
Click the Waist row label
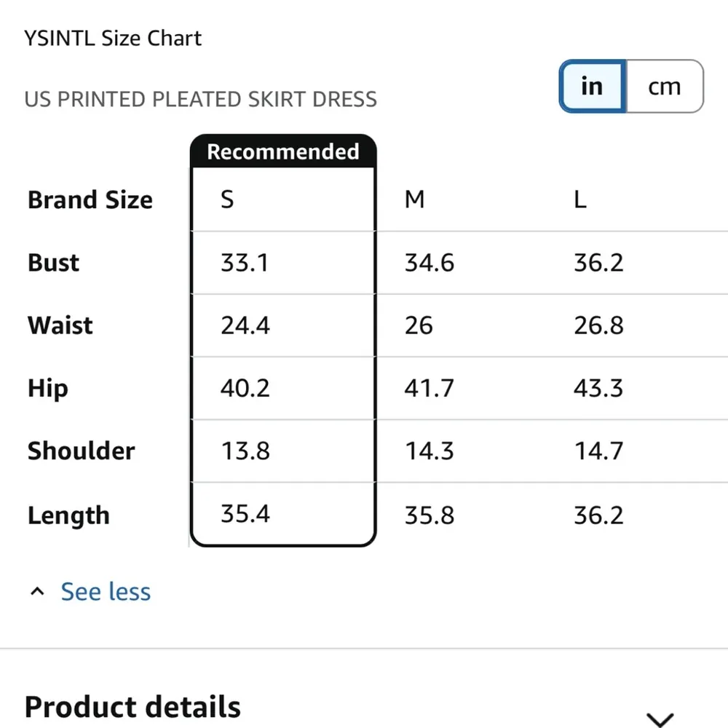coord(60,325)
